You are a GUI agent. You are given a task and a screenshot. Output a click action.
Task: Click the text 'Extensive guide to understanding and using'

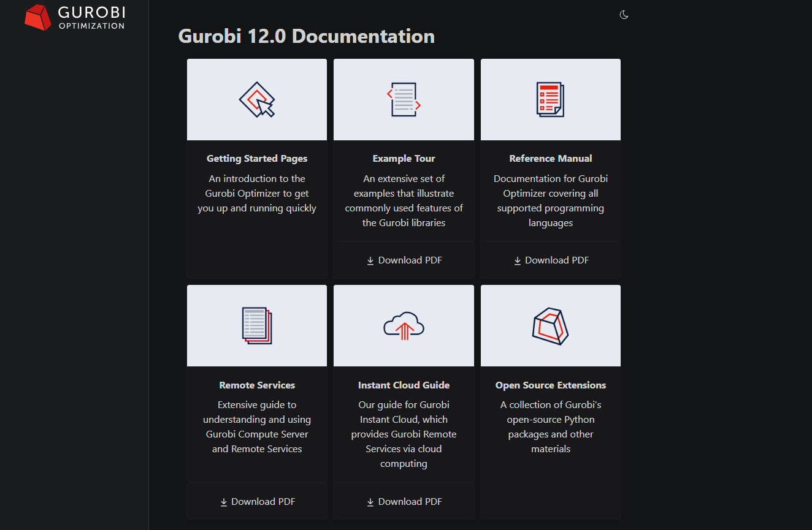[x=257, y=412]
